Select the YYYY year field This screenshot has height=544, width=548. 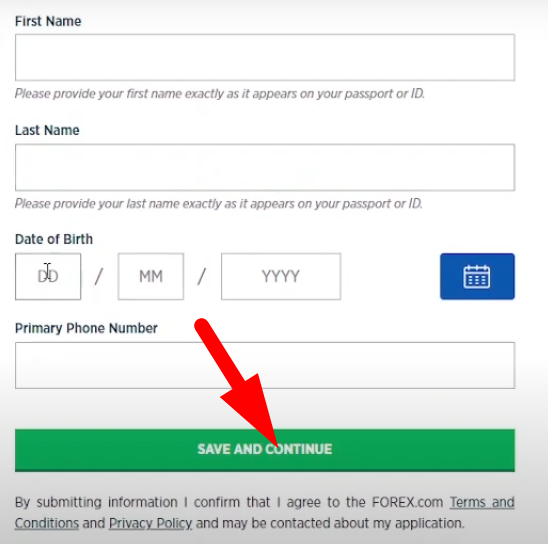pyautogui.click(x=281, y=276)
